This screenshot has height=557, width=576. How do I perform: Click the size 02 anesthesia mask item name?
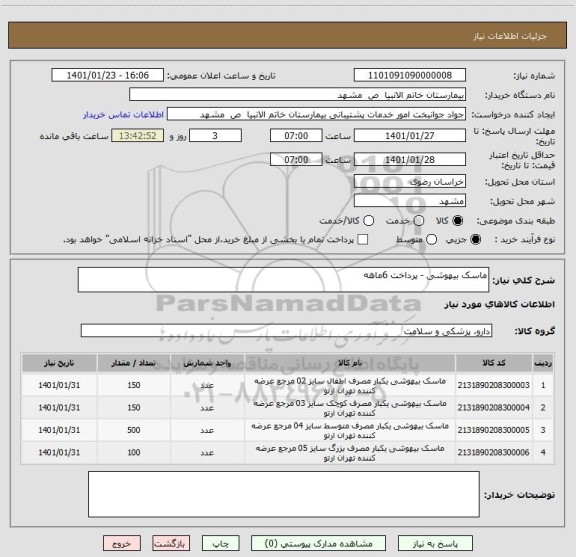coord(350,385)
